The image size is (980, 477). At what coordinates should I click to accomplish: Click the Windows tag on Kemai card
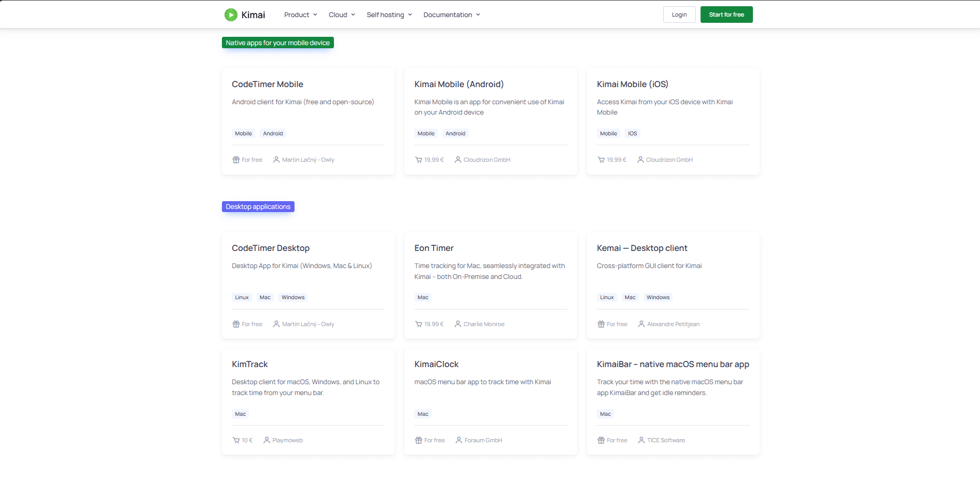[657, 298]
